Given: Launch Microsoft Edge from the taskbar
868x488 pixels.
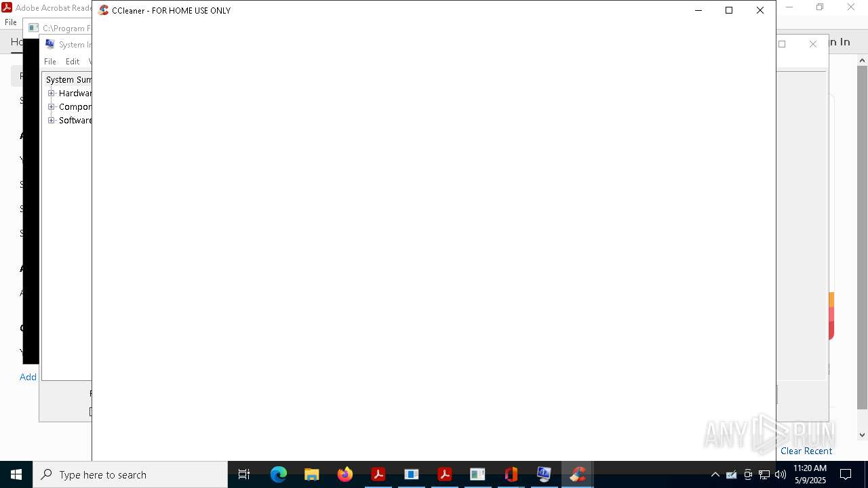Looking at the screenshot, I should pos(279,474).
